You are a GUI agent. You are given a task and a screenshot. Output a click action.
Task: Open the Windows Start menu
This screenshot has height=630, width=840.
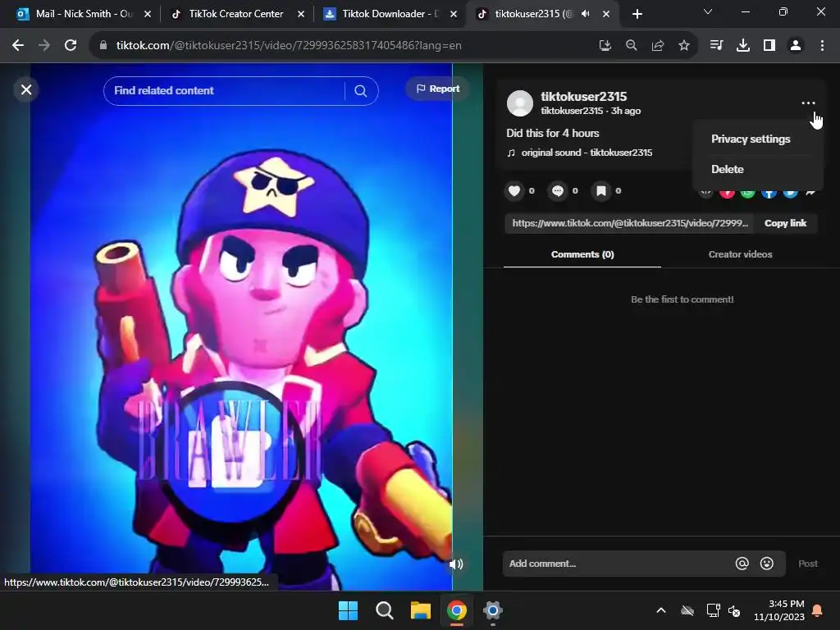pos(348,610)
